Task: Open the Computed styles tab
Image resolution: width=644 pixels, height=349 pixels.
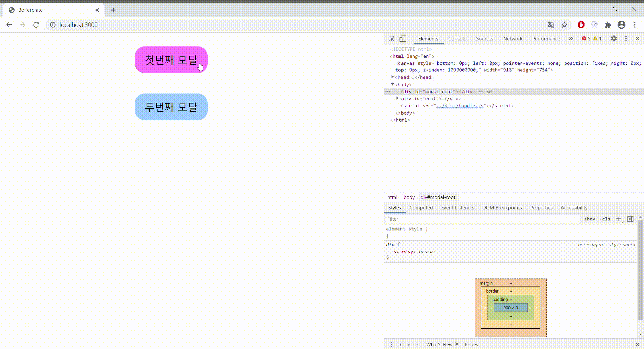Action: tap(421, 208)
